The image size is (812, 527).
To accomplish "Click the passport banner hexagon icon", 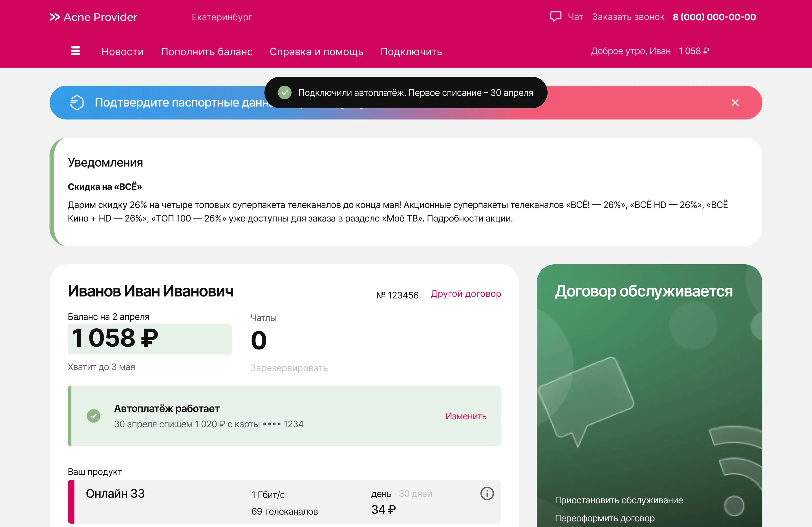I will [x=77, y=102].
